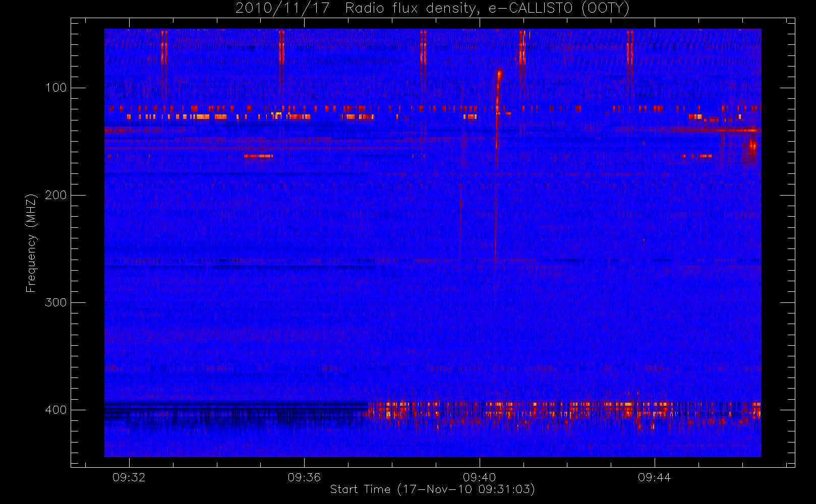
Task: Click the 400 frequency tick label
Action: 56,410
